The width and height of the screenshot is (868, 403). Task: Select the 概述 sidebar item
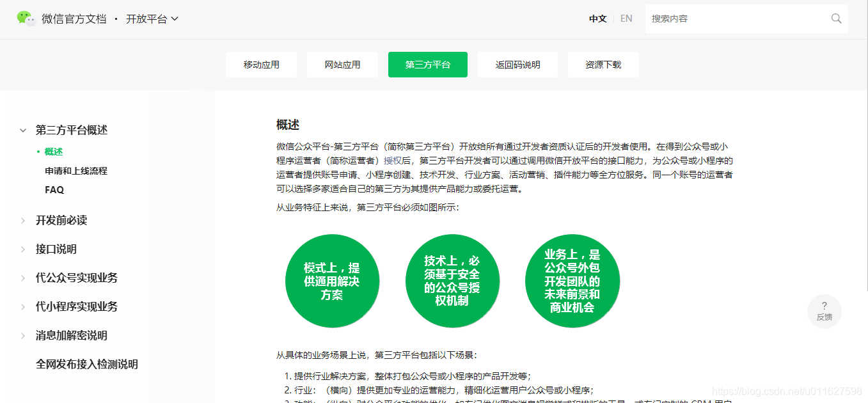[54, 152]
